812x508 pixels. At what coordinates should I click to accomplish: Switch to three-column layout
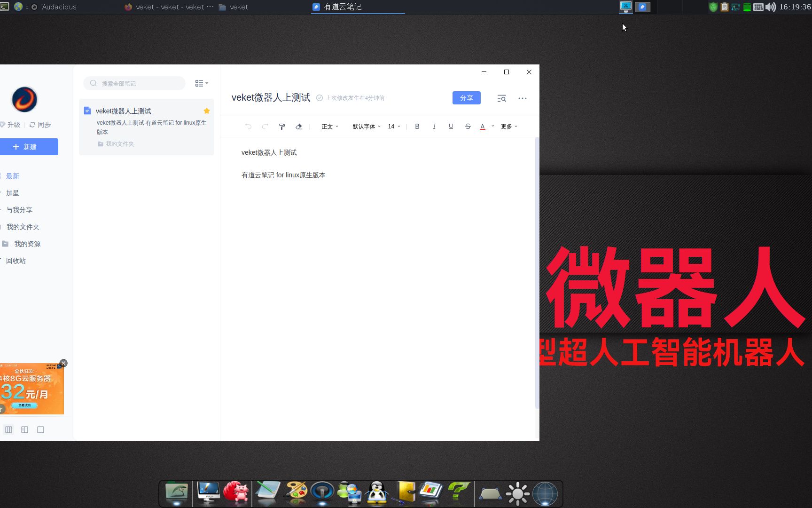click(8, 429)
